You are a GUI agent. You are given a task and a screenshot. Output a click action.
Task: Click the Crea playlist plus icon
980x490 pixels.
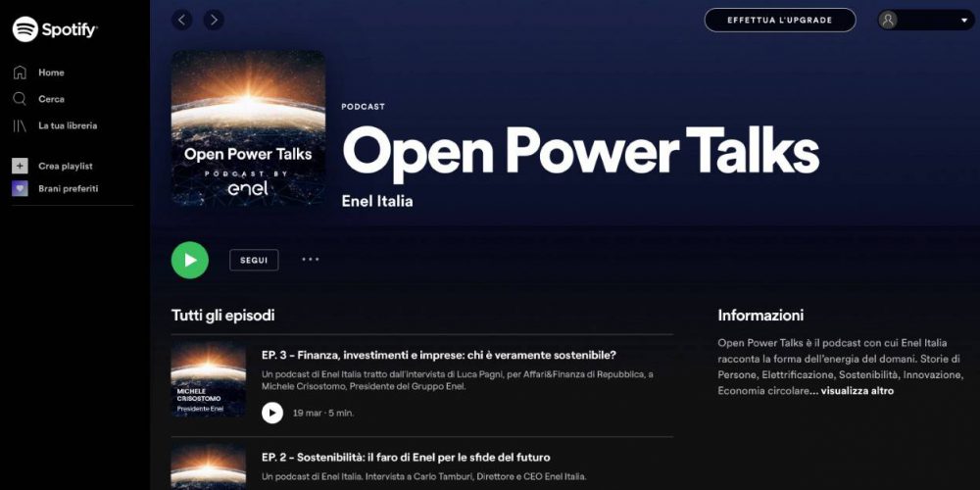(x=20, y=167)
